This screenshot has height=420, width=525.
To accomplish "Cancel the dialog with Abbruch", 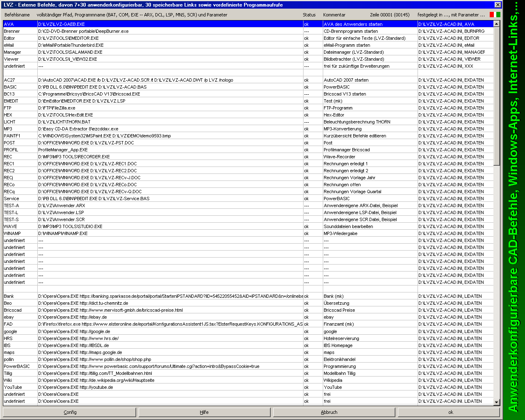I will [334, 412].
